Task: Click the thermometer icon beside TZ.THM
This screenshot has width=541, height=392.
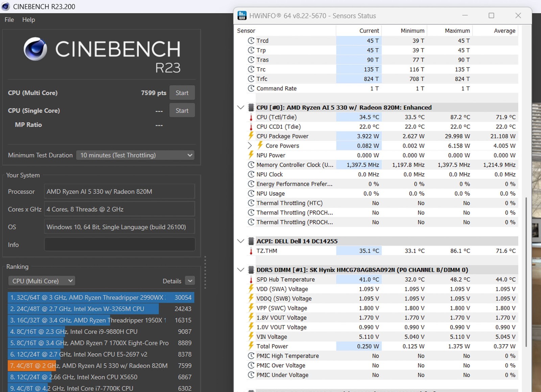Action: point(251,251)
